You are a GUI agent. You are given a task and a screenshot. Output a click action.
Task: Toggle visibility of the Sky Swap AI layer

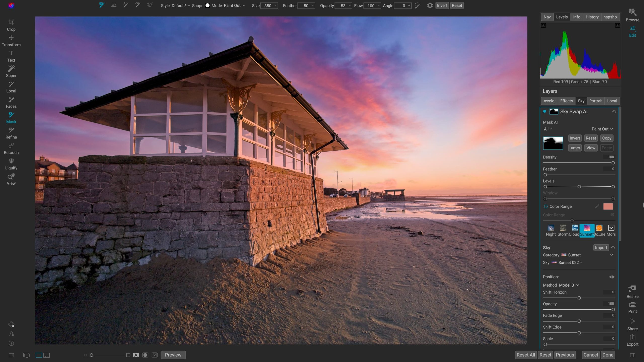coord(545,111)
